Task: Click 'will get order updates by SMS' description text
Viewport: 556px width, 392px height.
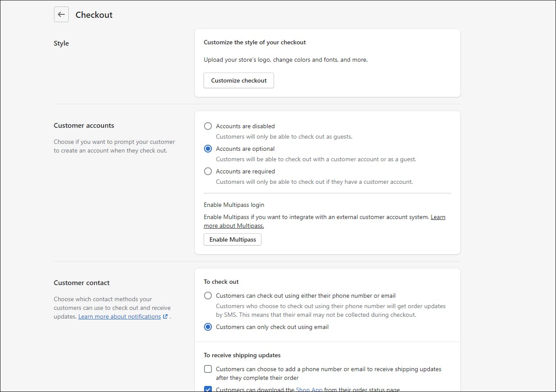Action: [331, 310]
